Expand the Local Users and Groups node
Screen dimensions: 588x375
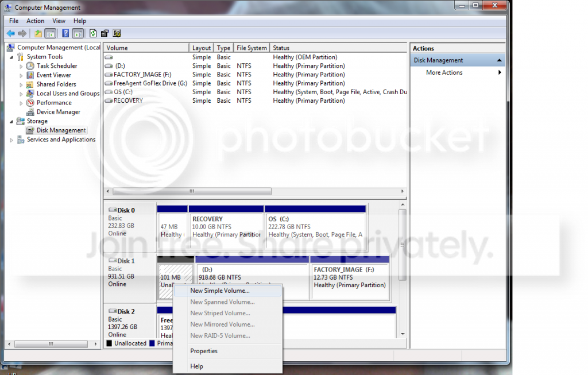(x=21, y=94)
